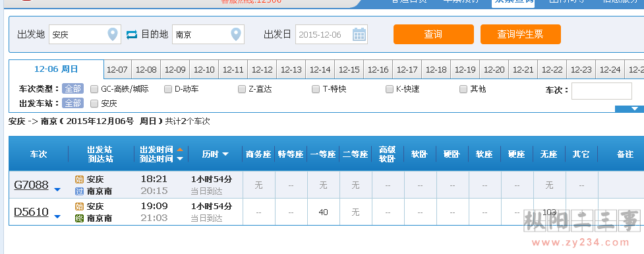The width and height of the screenshot is (644, 254).
Task: Click the orange 查询 search button
Action: tap(433, 34)
